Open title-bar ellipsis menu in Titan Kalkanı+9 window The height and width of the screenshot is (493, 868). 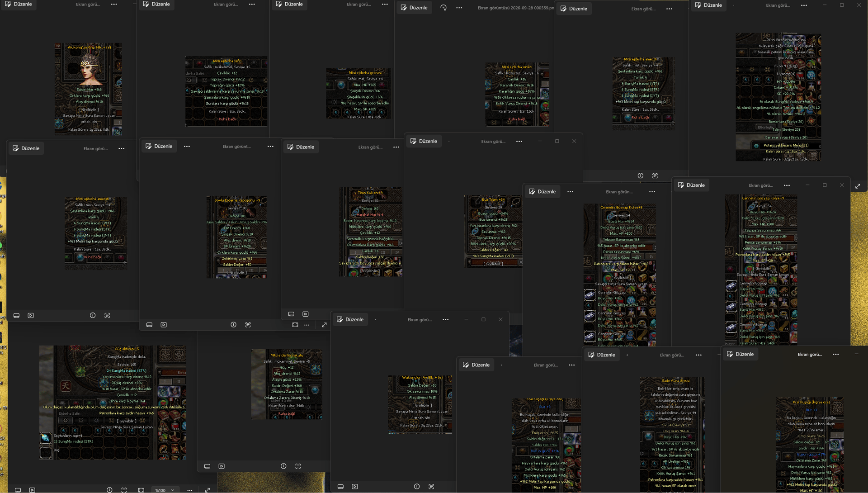pyautogui.click(x=396, y=147)
